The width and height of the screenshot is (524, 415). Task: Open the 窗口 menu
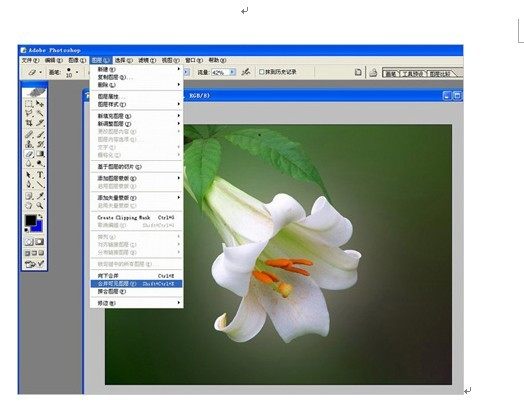(194, 60)
